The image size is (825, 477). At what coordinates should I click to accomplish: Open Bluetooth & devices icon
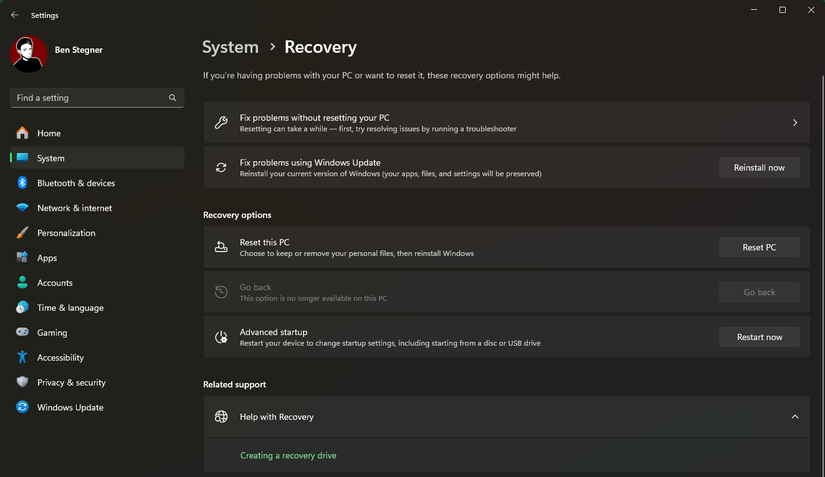(22, 183)
